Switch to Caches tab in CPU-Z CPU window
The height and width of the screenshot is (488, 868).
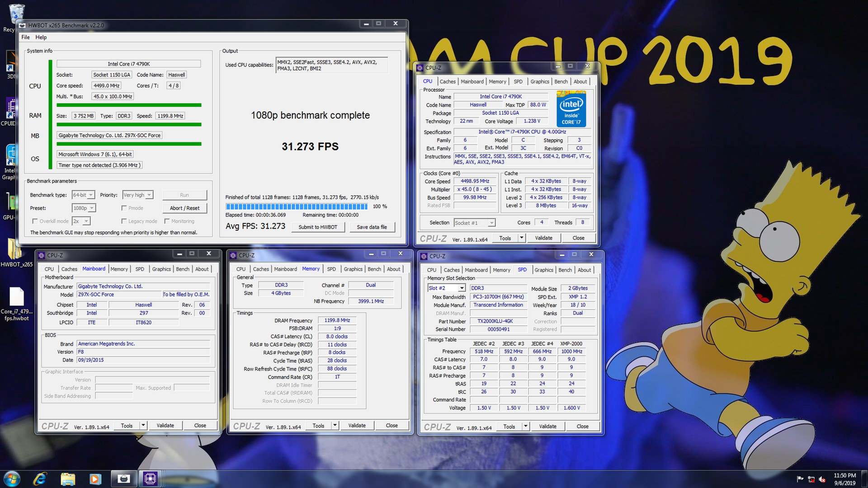[448, 81]
